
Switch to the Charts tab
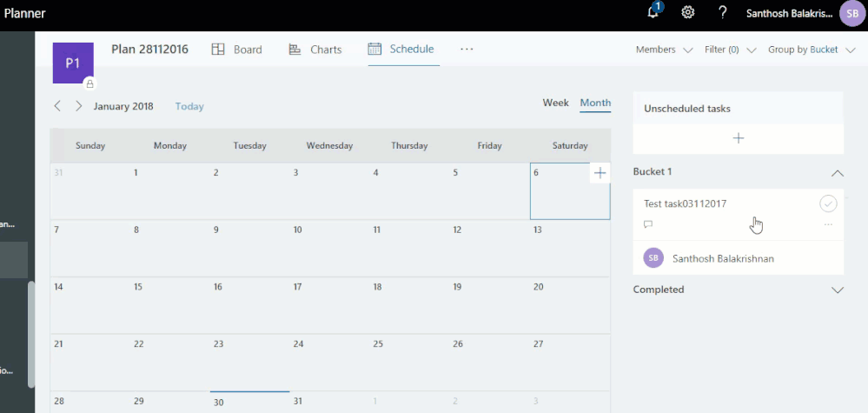pyautogui.click(x=315, y=50)
